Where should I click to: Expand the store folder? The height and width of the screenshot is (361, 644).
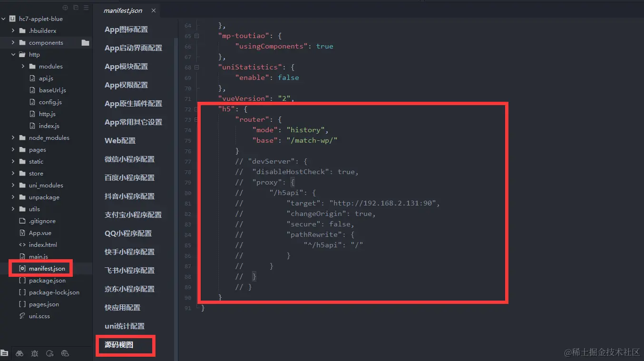(13, 174)
